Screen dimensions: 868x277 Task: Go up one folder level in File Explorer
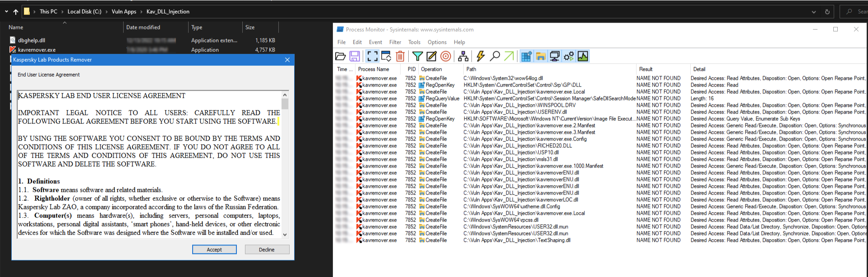pos(16,12)
